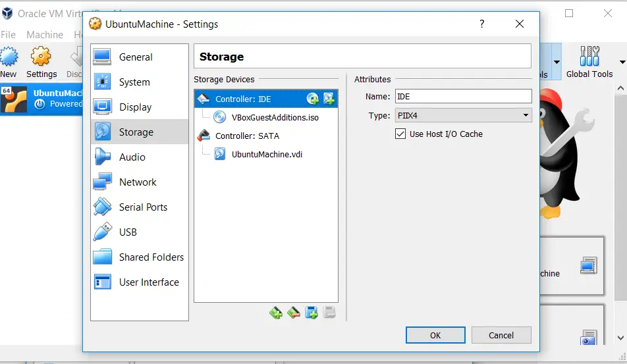Select UbuntuMachine VM in manager list
The height and width of the screenshot is (364, 627).
tap(41, 99)
